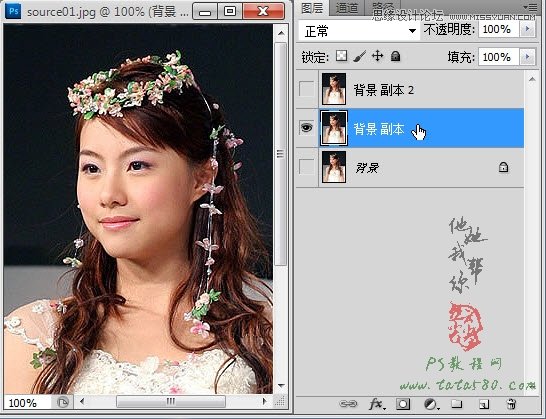Click the horizontal scrollbar left arrow
The width and height of the screenshot is (546, 419).
pyautogui.click(x=82, y=402)
